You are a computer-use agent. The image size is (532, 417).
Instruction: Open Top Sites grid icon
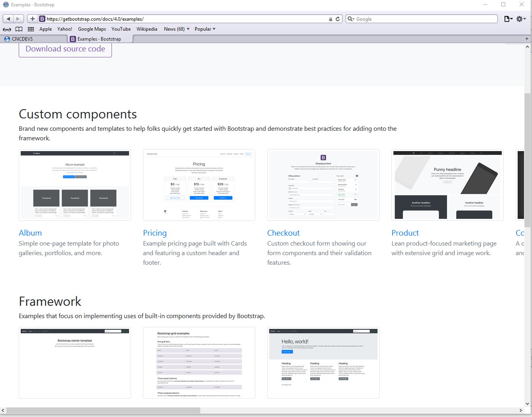click(31, 29)
